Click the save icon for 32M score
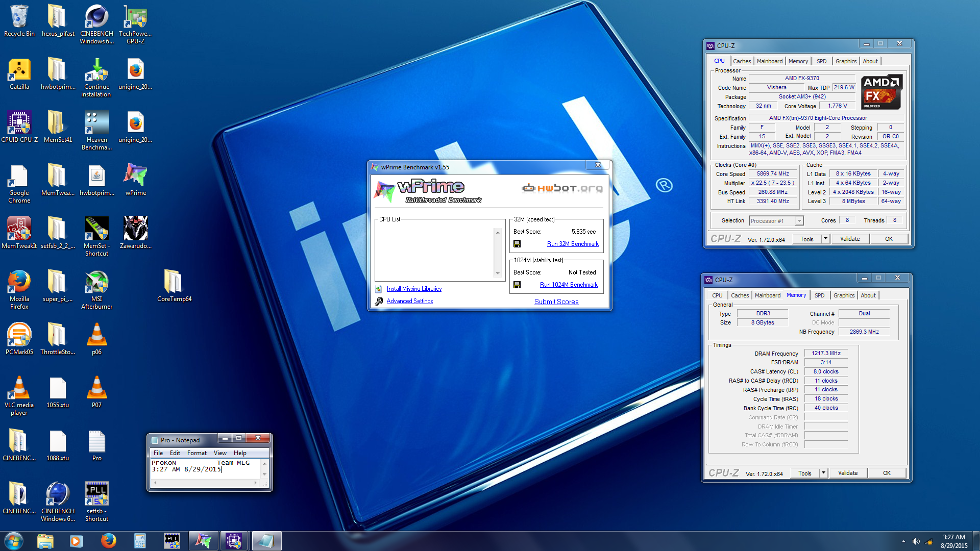 click(x=517, y=244)
